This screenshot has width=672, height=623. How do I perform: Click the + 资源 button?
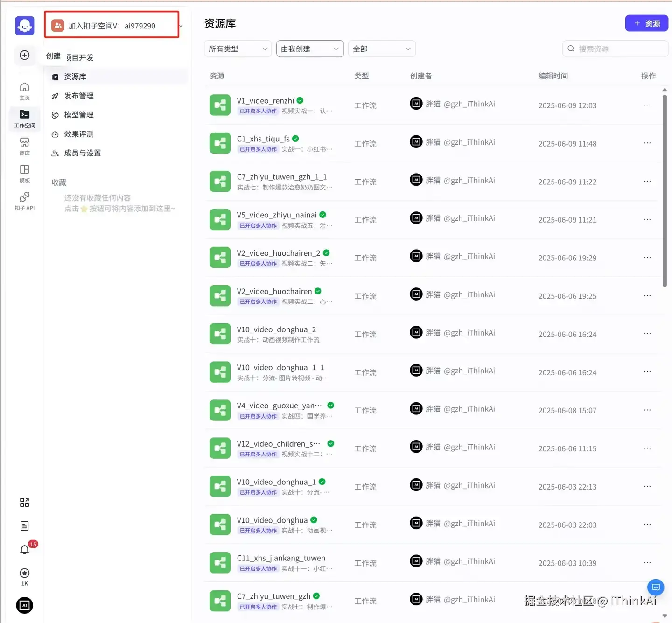[x=646, y=23]
